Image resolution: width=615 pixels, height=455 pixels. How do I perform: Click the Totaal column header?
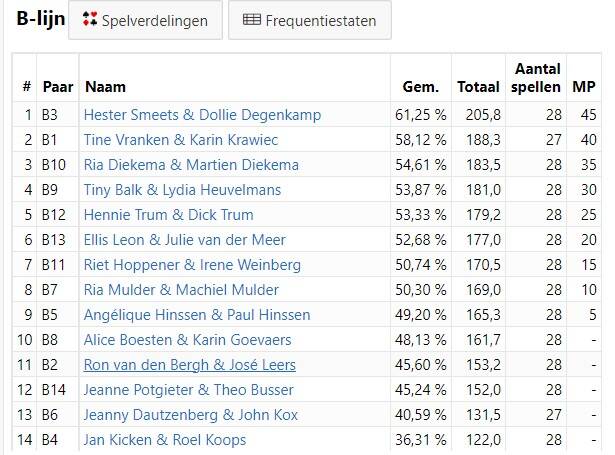(479, 87)
